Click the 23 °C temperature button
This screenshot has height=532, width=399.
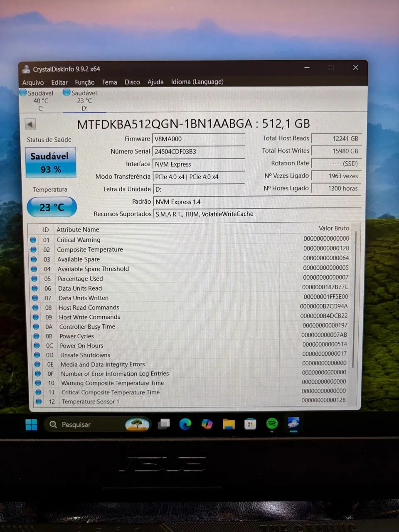52,207
